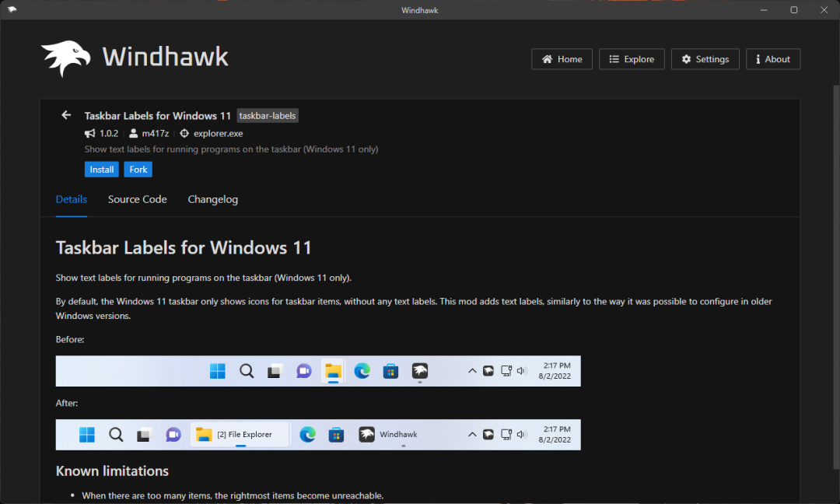
Task: Click the m417z author name
Action: click(154, 133)
